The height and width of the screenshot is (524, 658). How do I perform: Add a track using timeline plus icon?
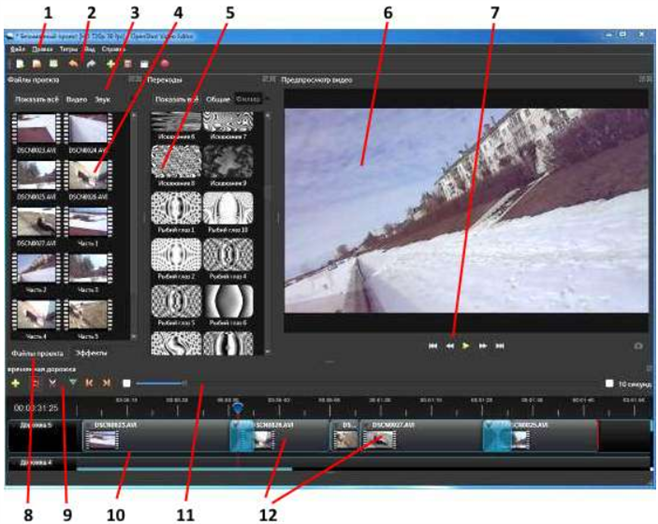coord(15,382)
